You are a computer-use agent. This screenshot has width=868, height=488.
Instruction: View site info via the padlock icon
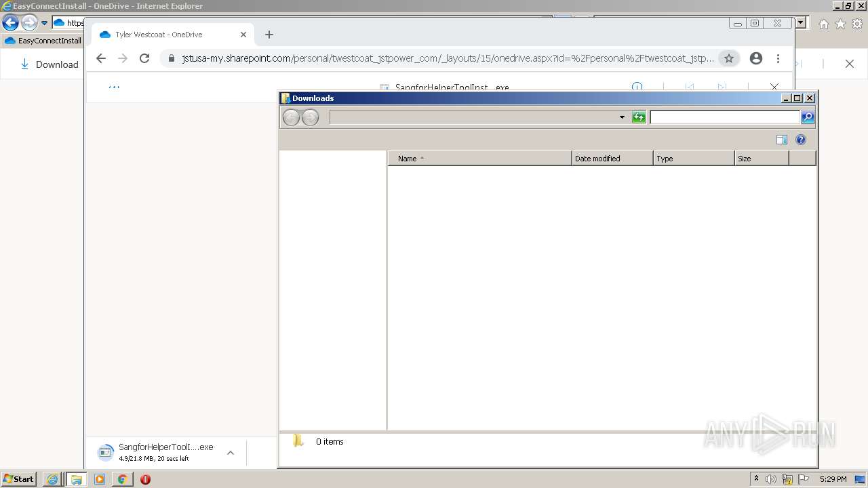point(170,58)
